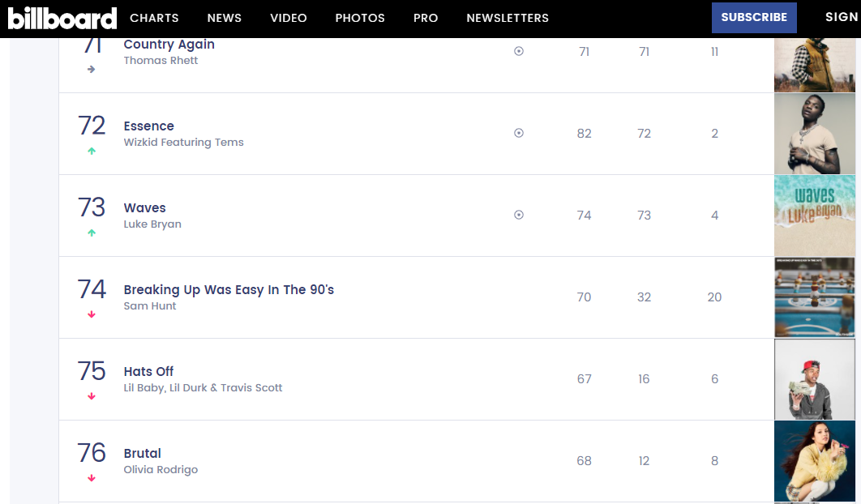Click the red down arrow under rank 75

click(92, 397)
